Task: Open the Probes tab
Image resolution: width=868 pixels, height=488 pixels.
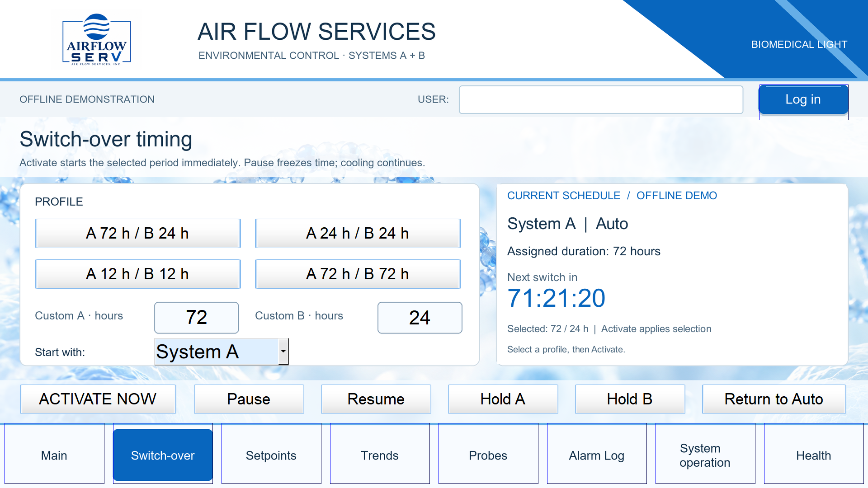Action: coord(488,455)
